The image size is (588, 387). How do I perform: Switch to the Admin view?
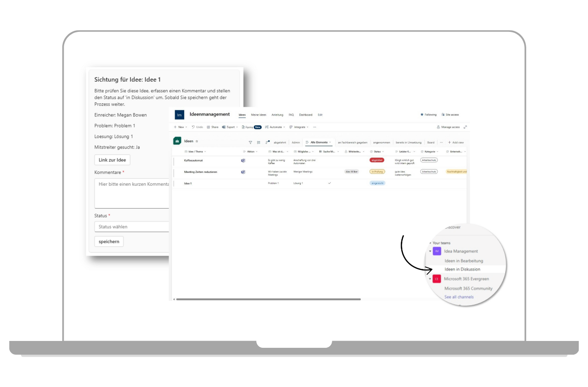[295, 143]
